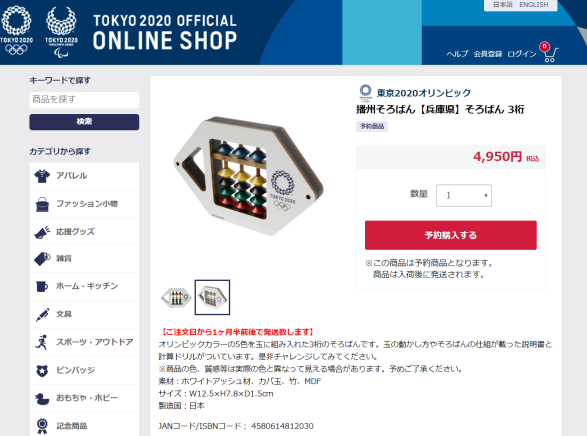
Task: Open the shopping cart icon
Action: [549, 52]
